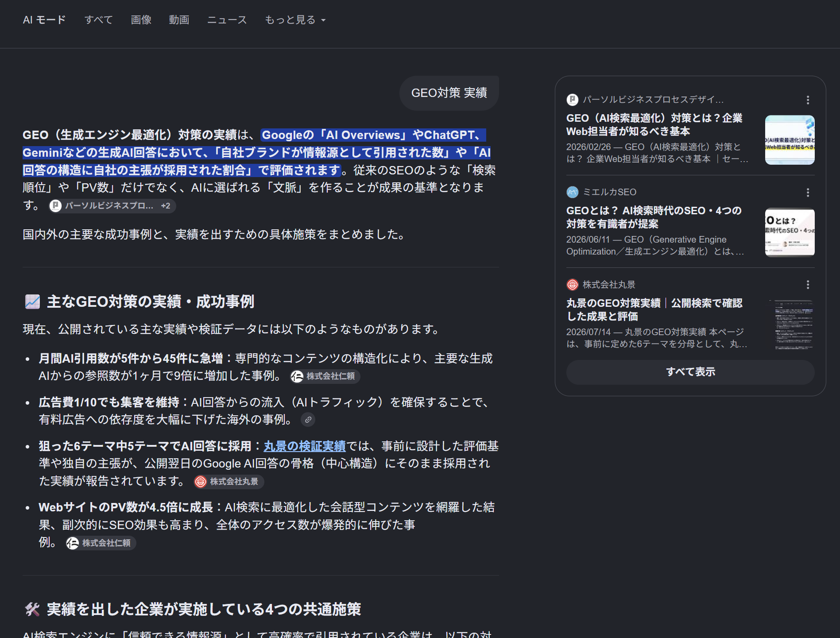Click the 国内外の主要な成功事例と sentence
The height and width of the screenshot is (638, 840).
tap(215, 234)
